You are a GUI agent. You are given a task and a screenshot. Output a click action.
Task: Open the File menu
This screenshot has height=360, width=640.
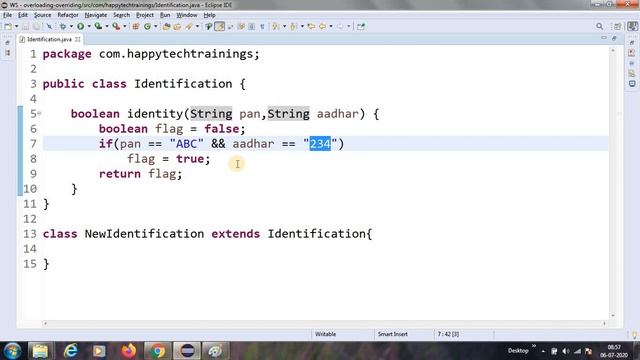[7, 15]
